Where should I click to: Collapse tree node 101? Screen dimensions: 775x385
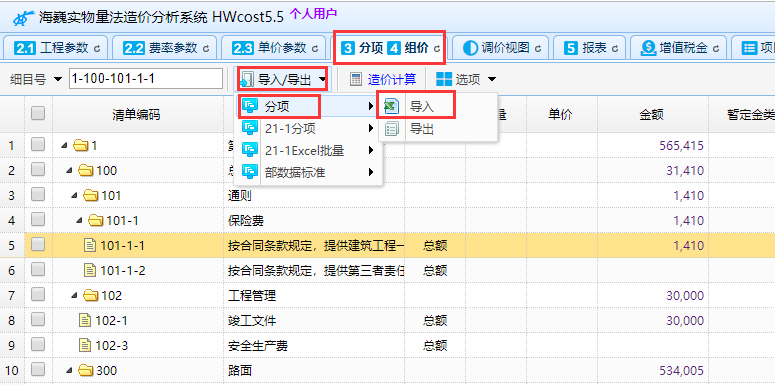click(x=75, y=196)
